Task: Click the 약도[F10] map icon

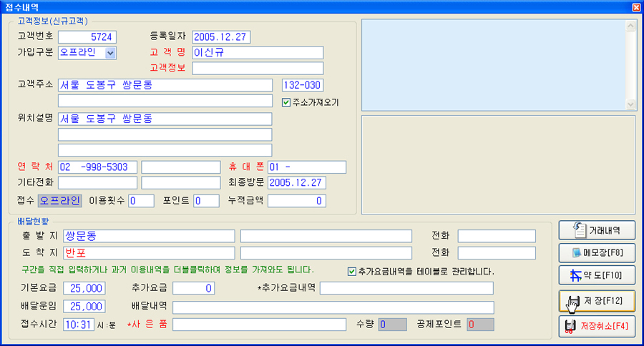Action: [x=576, y=275]
